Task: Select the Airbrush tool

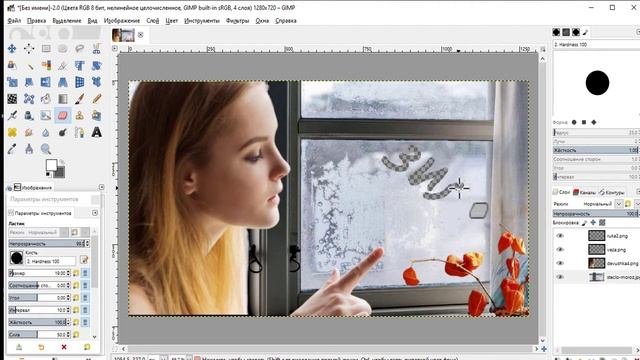Action: pyautogui.click(x=12, y=116)
